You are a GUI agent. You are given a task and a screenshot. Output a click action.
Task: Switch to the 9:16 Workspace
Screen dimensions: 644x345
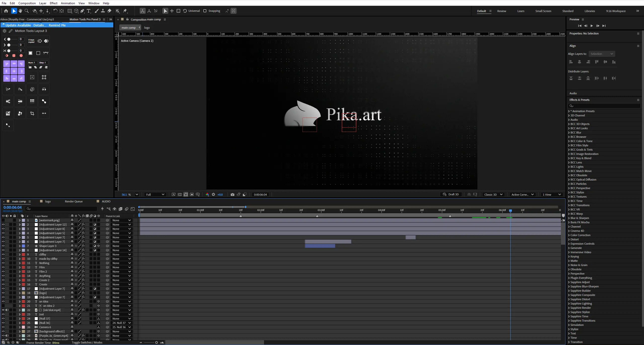[616, 11]
